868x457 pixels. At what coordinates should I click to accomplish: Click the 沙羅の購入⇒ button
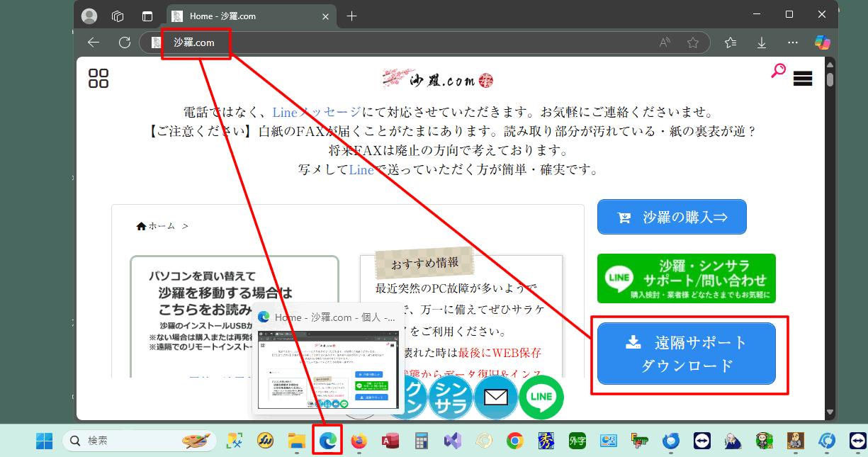(672, 217)
